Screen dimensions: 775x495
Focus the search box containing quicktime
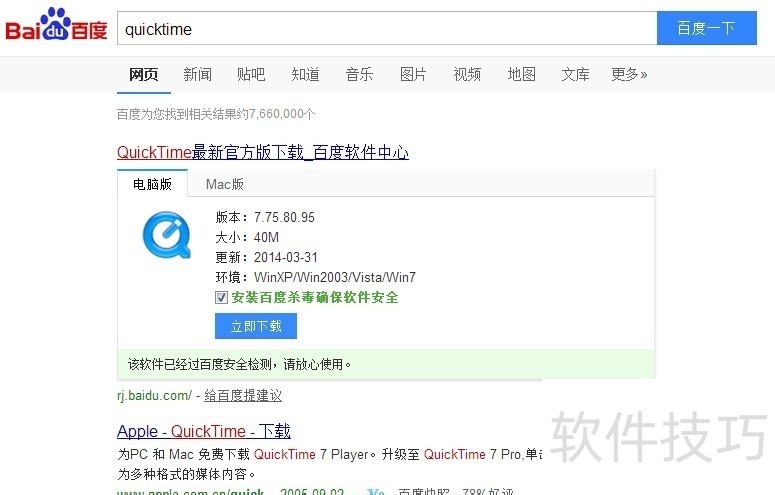[x=387, y=29]
